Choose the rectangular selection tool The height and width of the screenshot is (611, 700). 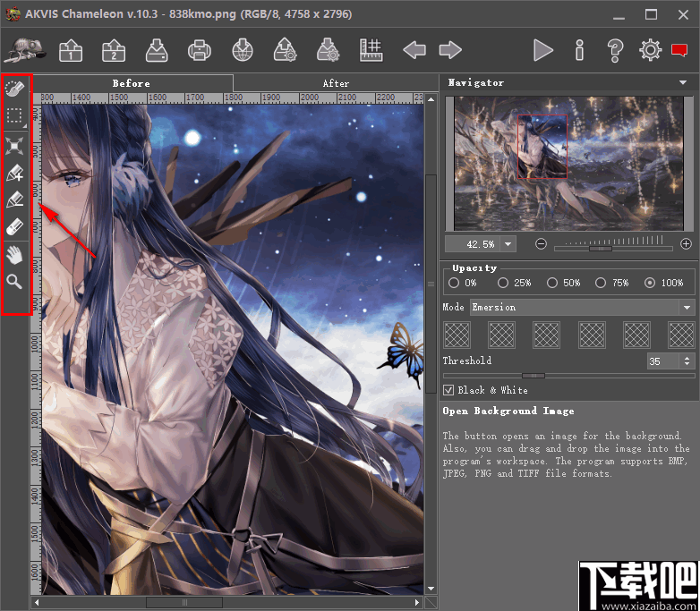pos(15,115)
